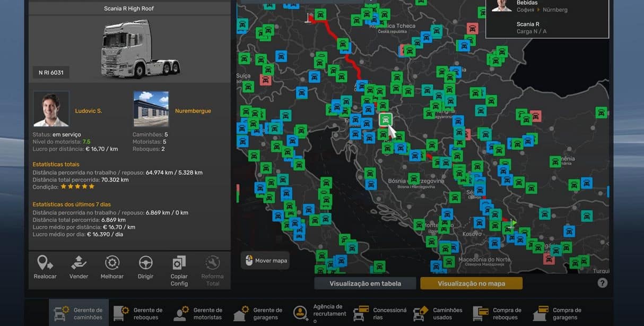Open Gerente de caminhões tab
The height and width of the screenshot is (326, 644).
tap(79, 313)
